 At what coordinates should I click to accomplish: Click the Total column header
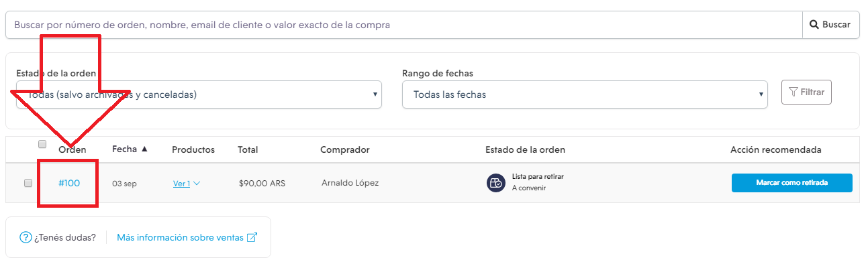point(248,150)
